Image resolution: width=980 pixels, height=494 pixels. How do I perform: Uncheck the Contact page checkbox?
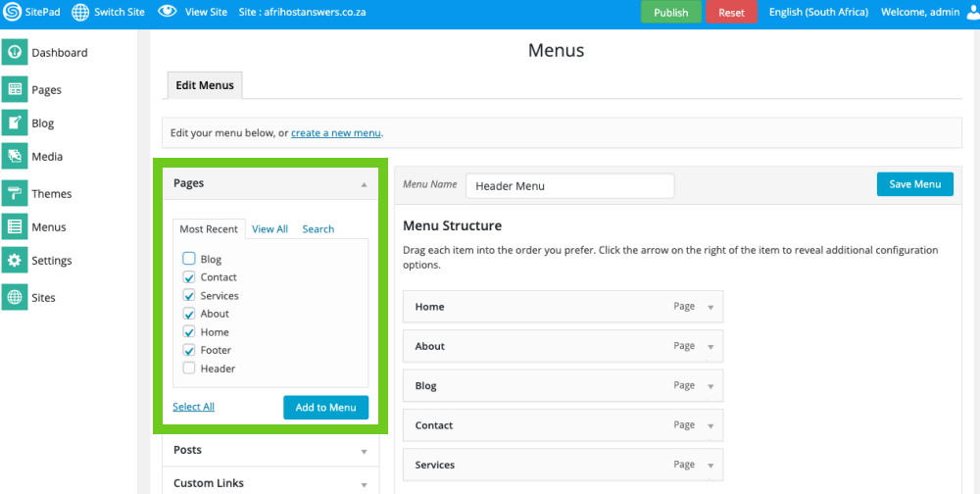pyautogui.click(x=189, y=277)
